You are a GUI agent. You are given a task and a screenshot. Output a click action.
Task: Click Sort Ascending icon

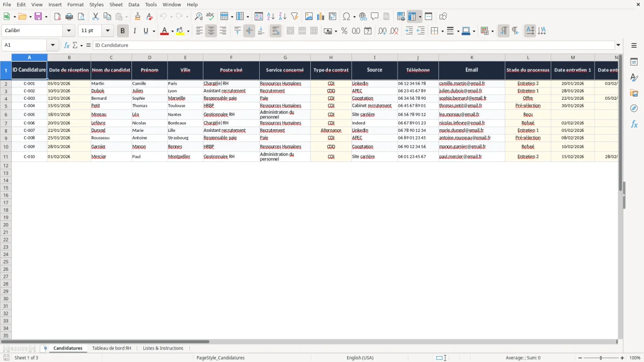tap(271, 17)
